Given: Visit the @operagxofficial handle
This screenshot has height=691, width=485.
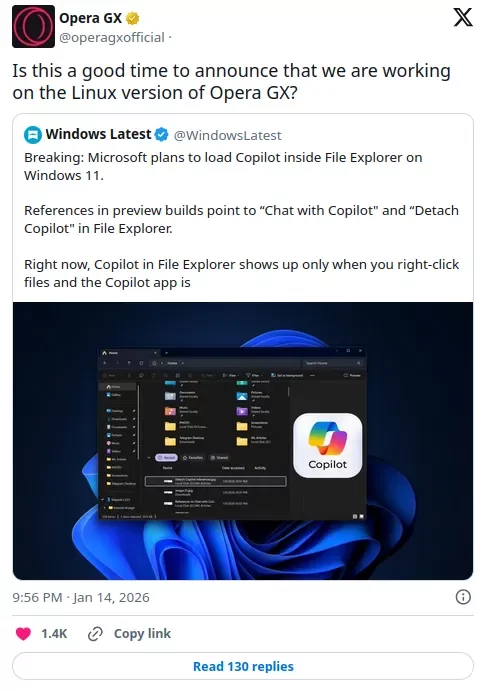Looking at the screenshot, I should click(112, 37).
